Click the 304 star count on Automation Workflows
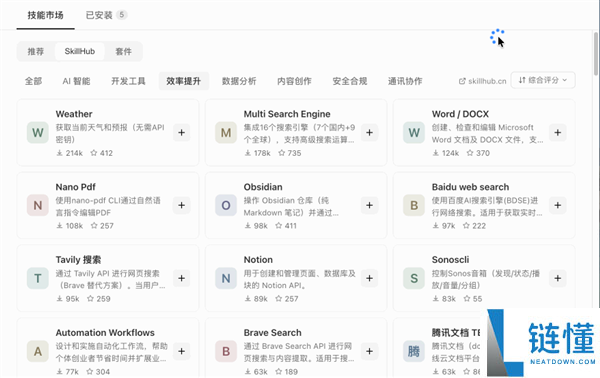This screenshot has width=600, height=378. click(x=98, y=371)
